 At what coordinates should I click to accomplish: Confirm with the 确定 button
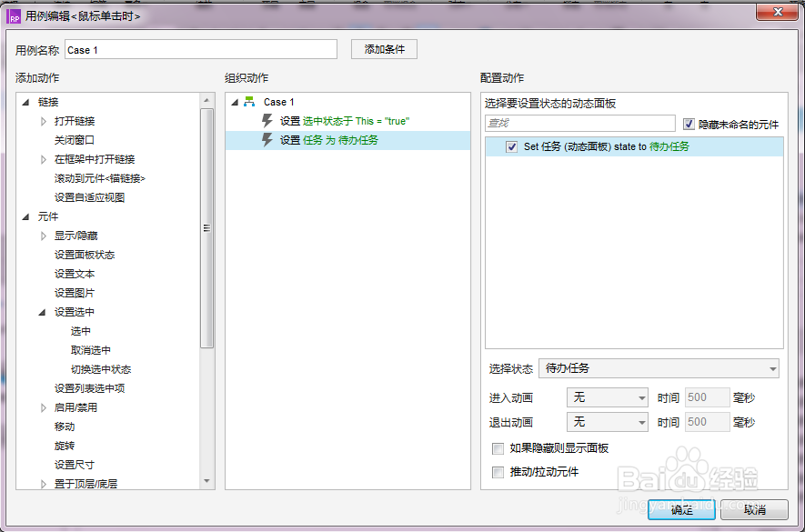click(x=681, y=509)
